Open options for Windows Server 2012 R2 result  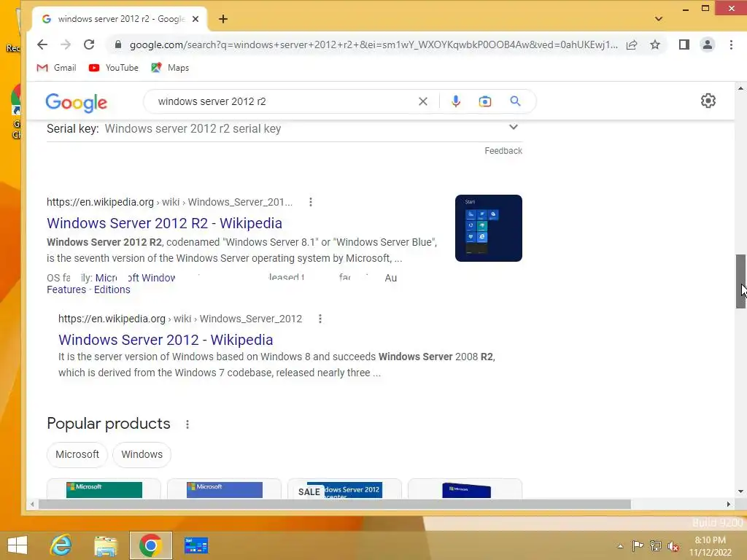coord(311,202)
